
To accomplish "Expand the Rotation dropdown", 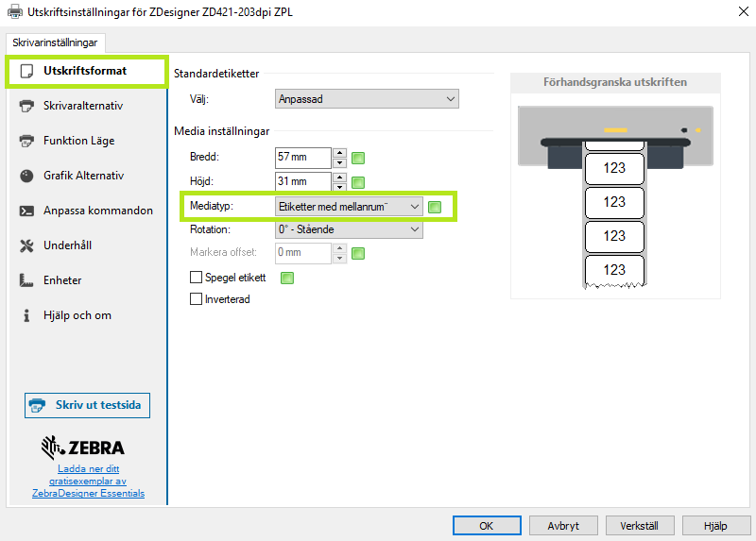I will [x=349, y=229].
